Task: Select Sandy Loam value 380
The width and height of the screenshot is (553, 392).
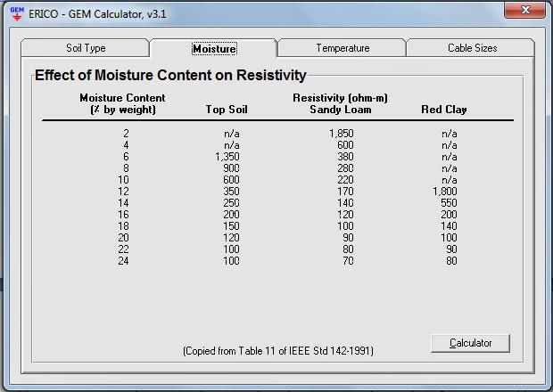Action: click(345, 157)
